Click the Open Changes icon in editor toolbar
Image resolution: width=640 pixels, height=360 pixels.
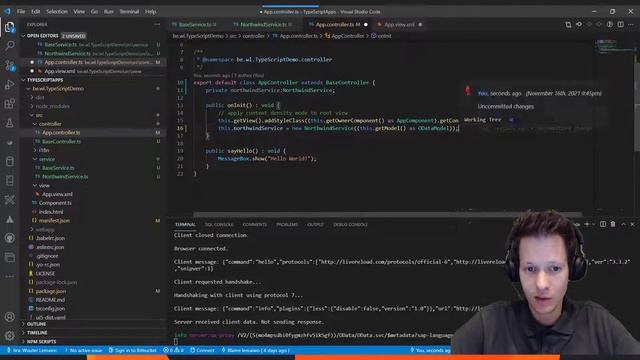tap(568, 24)
